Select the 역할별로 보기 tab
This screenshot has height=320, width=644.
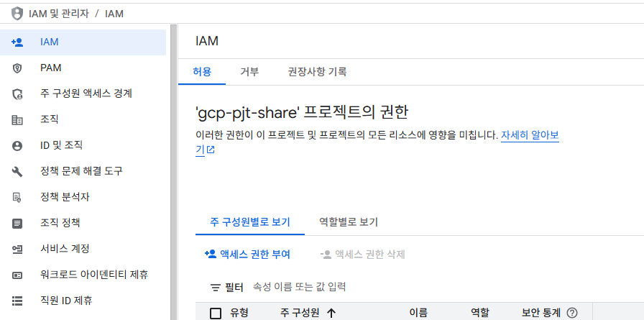coord(349,222)
